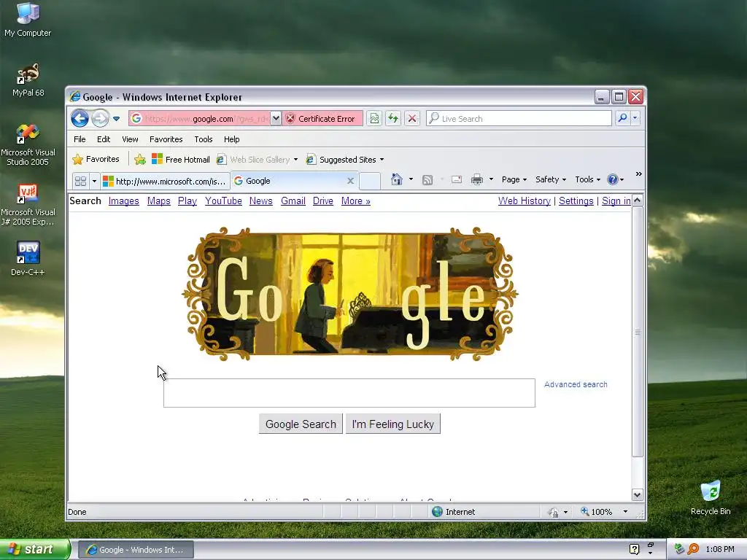This screenshot has width=747, height=560.
Task: Click Add to Favorites Bar star icon
Action: (139, 160)
